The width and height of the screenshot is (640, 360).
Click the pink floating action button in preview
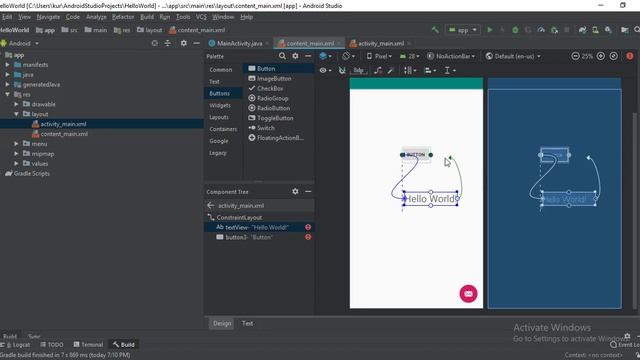(x=468, y=293)
